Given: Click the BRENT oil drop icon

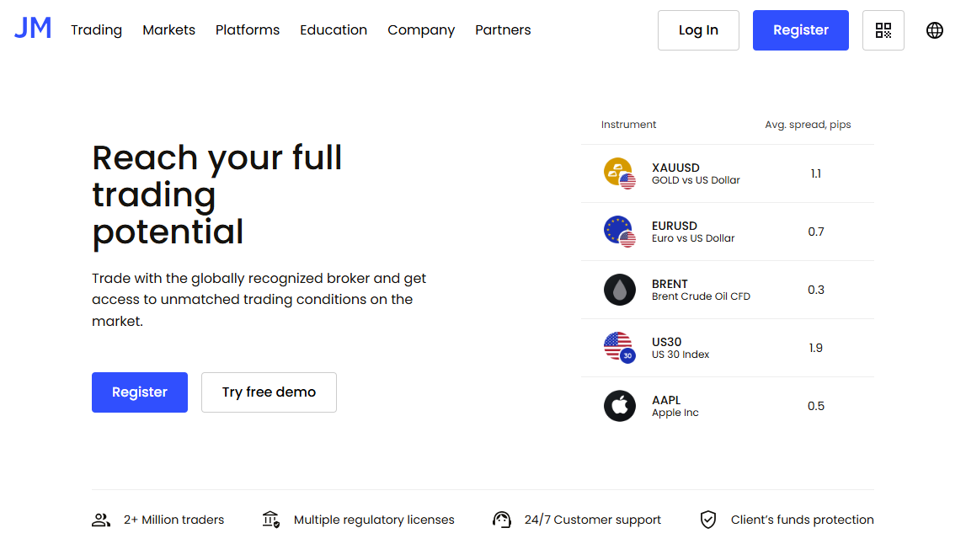Looking at the screenshot, I should tap(620, 290).
